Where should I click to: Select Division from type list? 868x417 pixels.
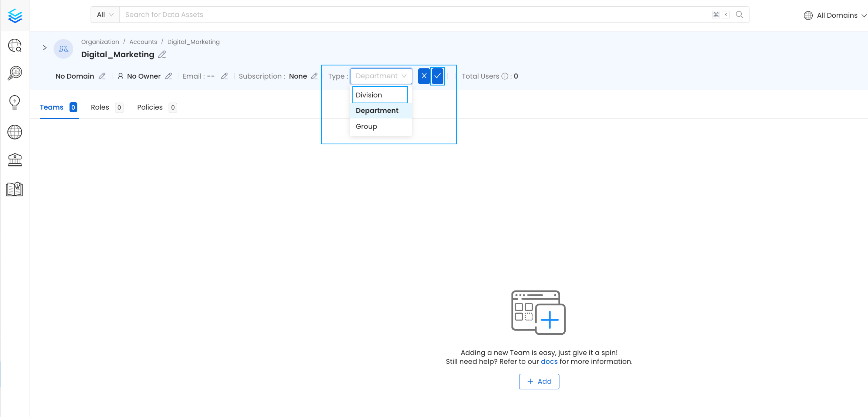click(380, 95)
